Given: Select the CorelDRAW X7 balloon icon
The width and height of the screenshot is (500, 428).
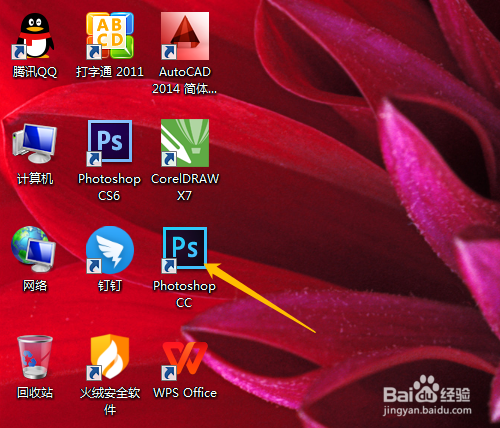Looking at the screenshot, I should [x=185, y=143].
